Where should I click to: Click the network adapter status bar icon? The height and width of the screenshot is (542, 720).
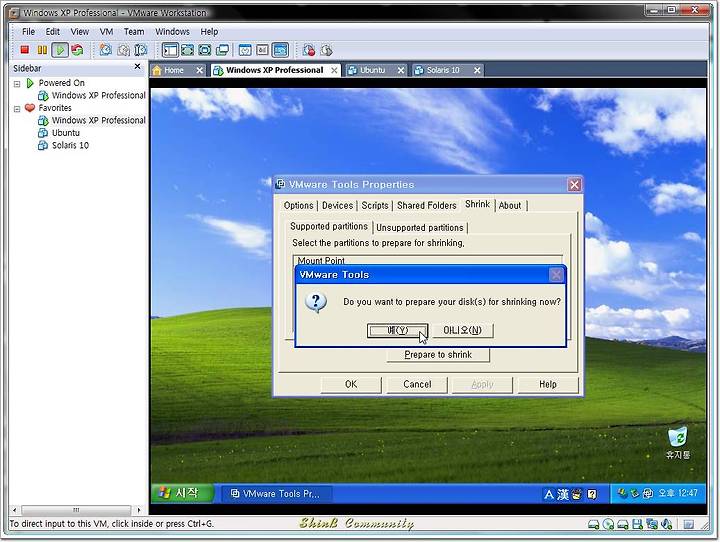click(x=652, y=524)
